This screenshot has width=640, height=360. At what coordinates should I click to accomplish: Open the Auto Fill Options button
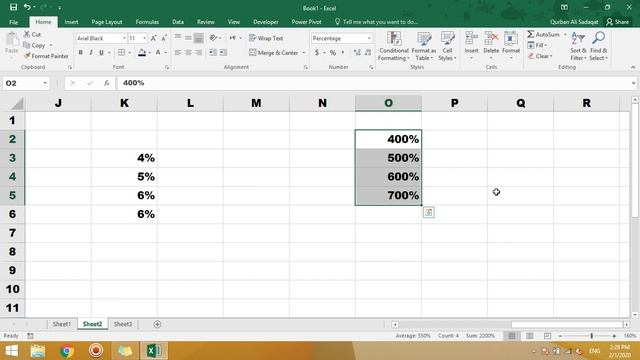click(x=429, y=212)
